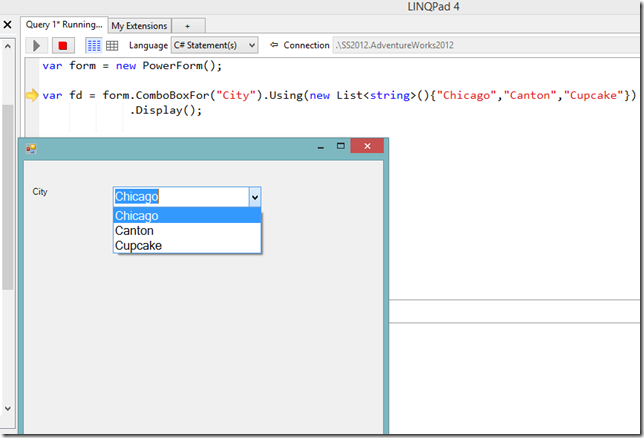
Task: Close the PowerForm window
Action: pyautogui.click(x=367, y=146)
